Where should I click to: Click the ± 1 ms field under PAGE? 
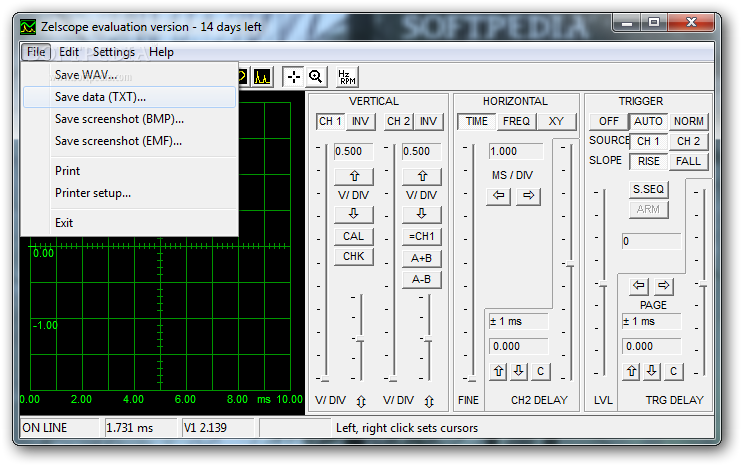coord(652,322)
